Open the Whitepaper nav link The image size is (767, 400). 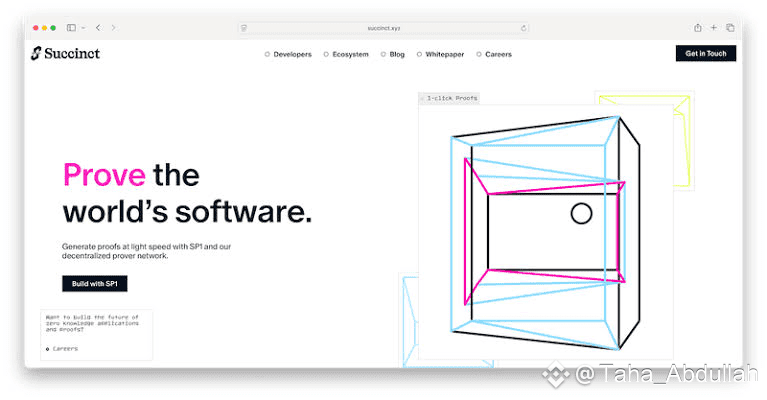point(440,54)
